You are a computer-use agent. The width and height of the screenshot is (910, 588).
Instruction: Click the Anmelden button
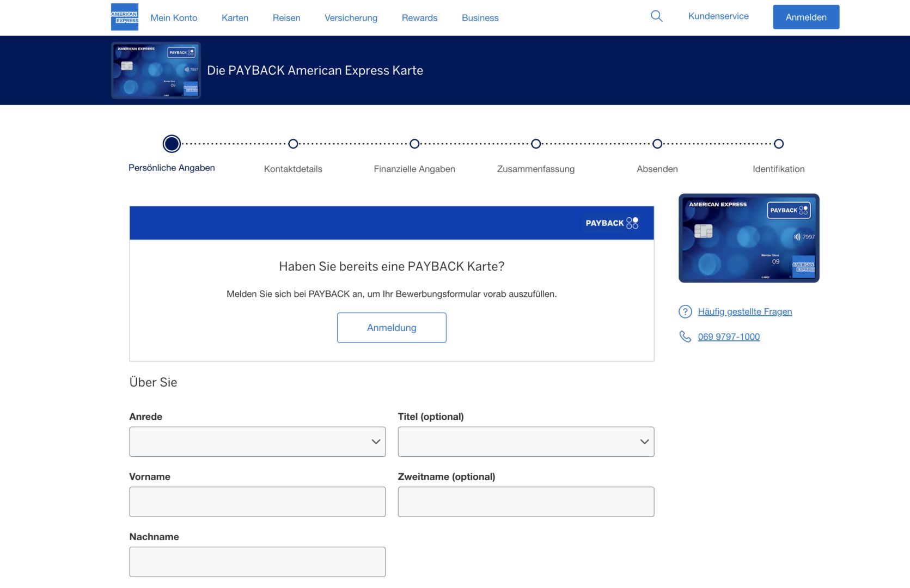pyautogui.click(x=806, y=17)
